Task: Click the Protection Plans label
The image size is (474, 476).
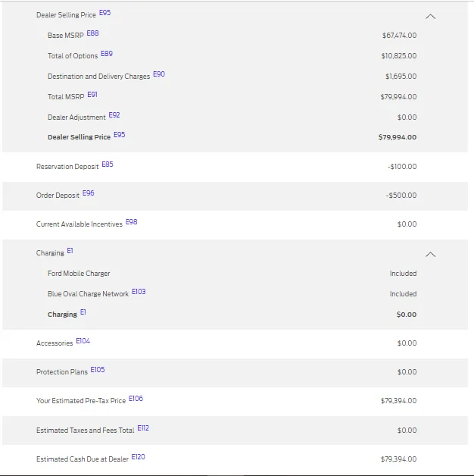Action: click(62, 372)
